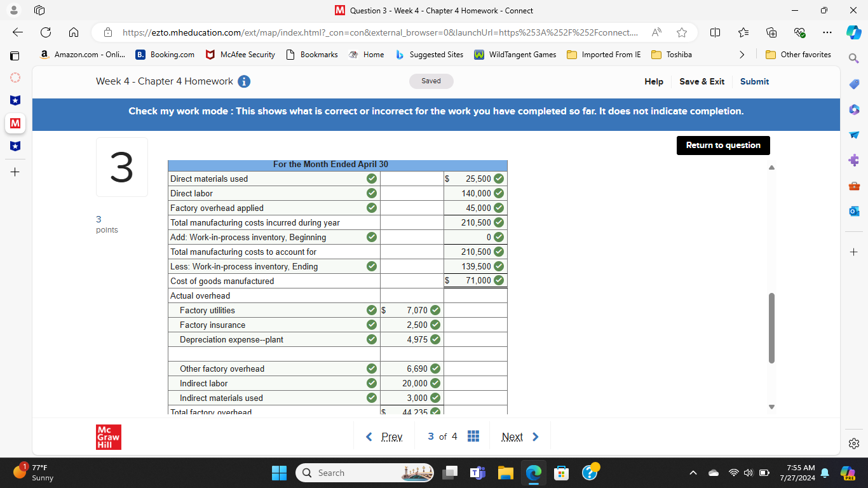
Task: Open the Suggested Sites bookmark
Action: click(x=430, y=55)
